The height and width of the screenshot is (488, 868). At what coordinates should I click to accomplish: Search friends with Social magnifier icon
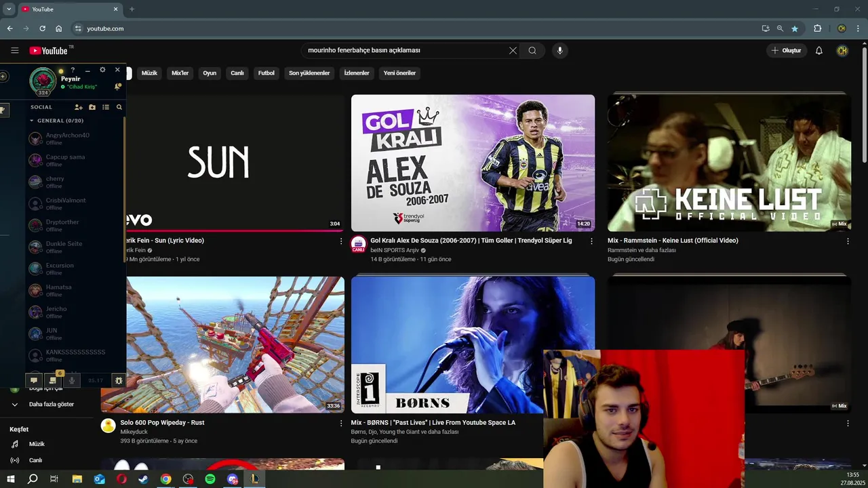tap(119, 107)
